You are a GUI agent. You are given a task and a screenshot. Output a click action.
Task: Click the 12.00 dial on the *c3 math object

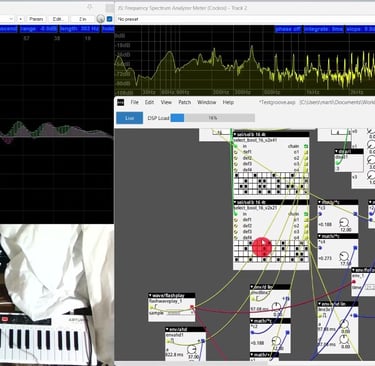pos(344,223)
